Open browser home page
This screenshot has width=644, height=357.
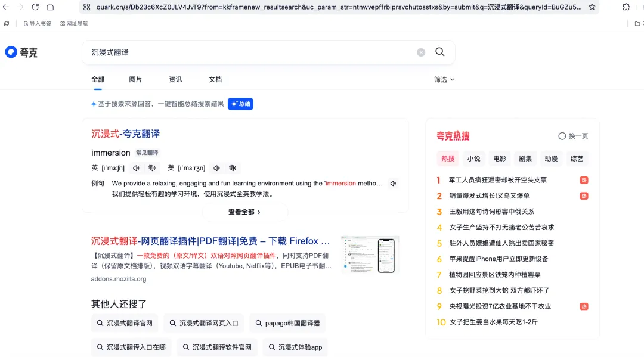(x=50, y=7)
